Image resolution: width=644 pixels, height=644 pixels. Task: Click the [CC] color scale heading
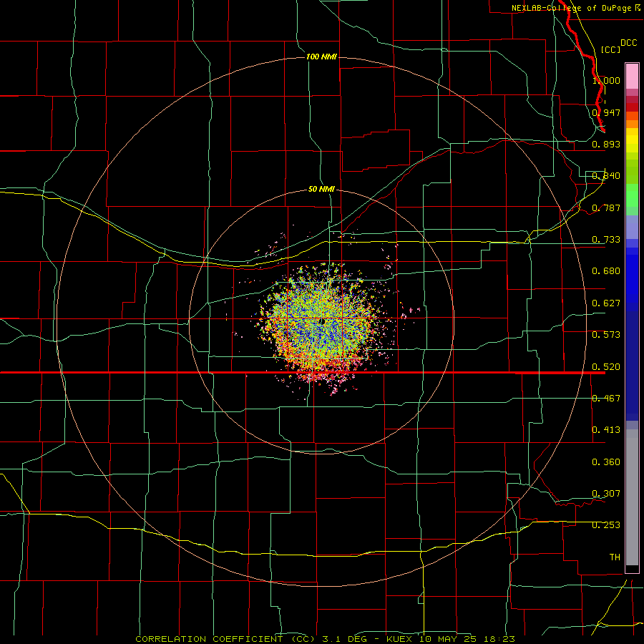coord(610,49)
